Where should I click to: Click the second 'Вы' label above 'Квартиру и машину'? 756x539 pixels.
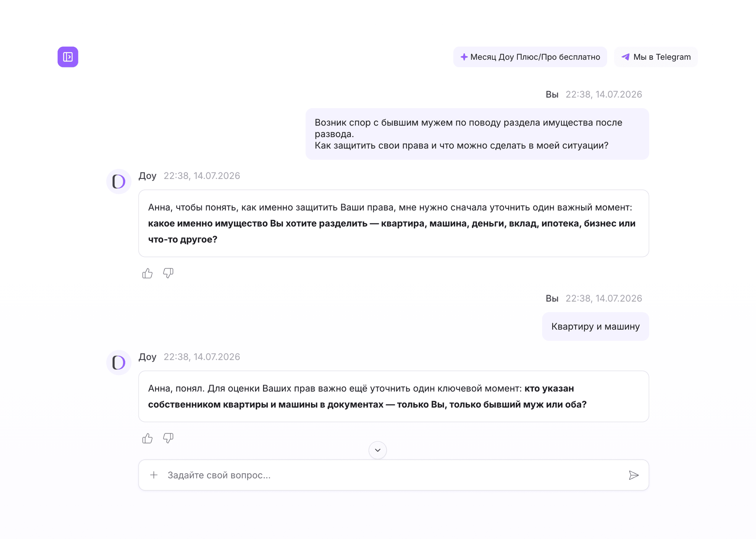click(552, 298)
